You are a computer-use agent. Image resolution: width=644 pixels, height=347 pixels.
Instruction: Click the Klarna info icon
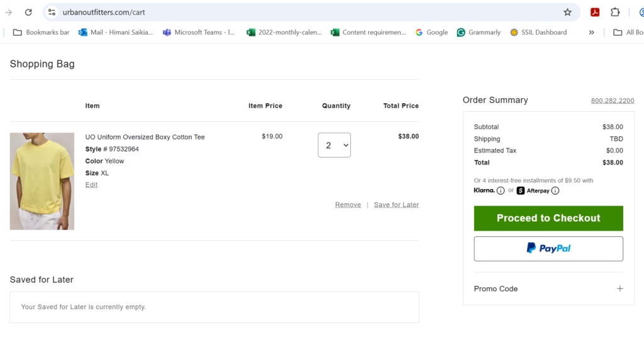coord(501,190)
